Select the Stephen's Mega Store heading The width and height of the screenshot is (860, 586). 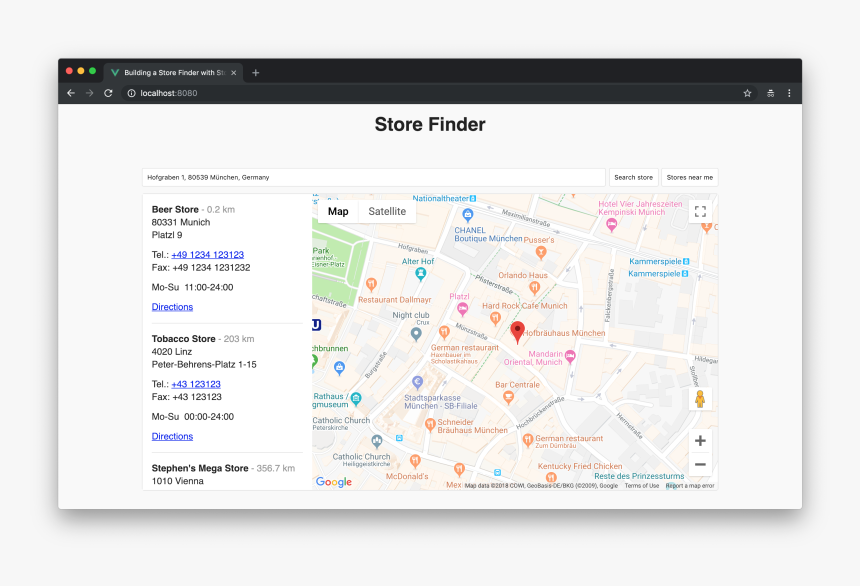200,469
